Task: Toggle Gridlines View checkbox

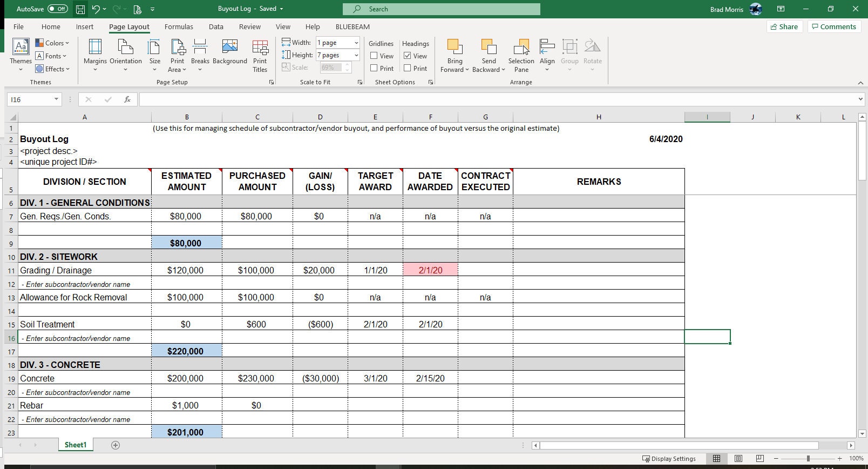Action: pos(374,56)
